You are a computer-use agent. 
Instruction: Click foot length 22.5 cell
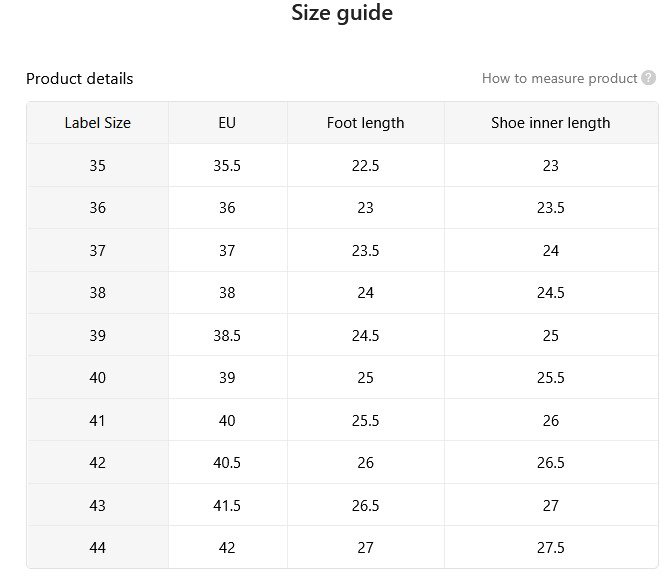pyautogui.click(x=366, y=165)
